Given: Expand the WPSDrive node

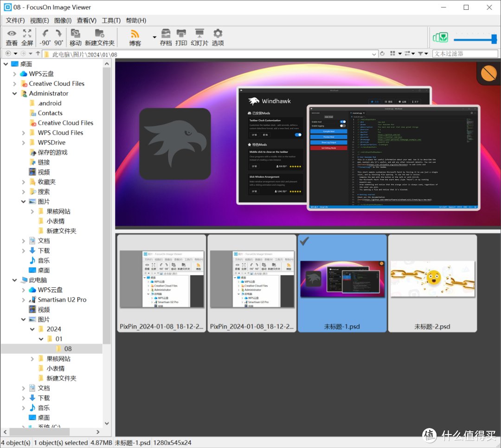Looking at the screenshot, I should pyautogui.click(x=23, y=143).
